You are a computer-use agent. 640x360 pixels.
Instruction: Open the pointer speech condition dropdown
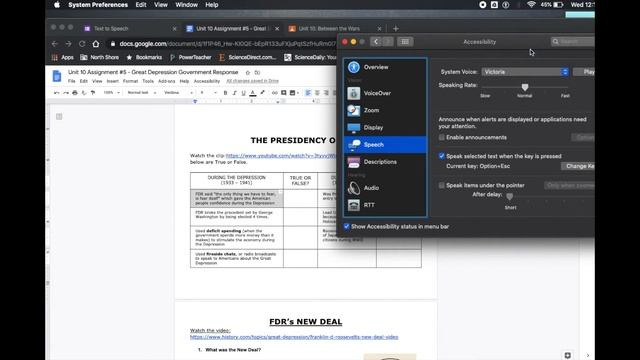(x=569, y=185)
